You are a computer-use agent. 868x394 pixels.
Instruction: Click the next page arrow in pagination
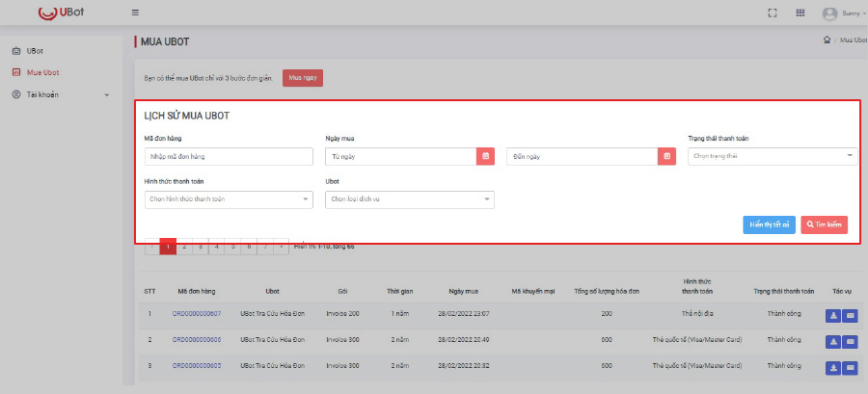point(282,247)
